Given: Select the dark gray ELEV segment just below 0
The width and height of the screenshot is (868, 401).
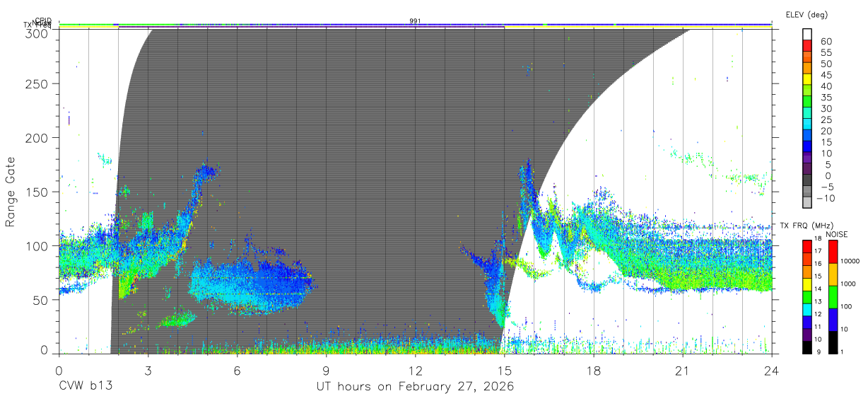Looking at the screenshot, I should (807, 180).
